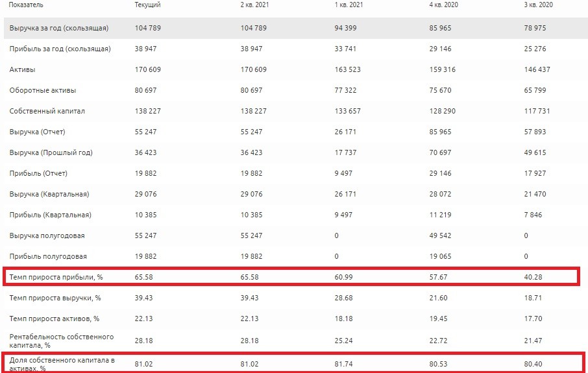Click the "4 кв. 2020" column header

click(x=445, y=5)
